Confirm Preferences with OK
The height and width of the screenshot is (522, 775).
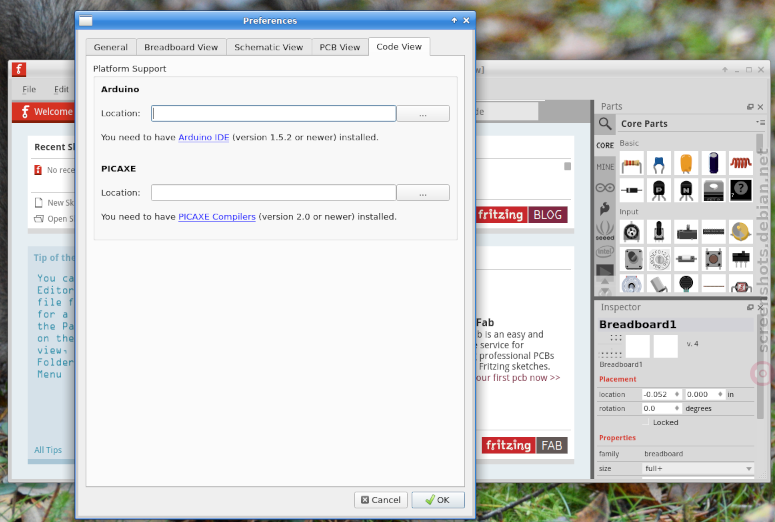tap(438, 500)
